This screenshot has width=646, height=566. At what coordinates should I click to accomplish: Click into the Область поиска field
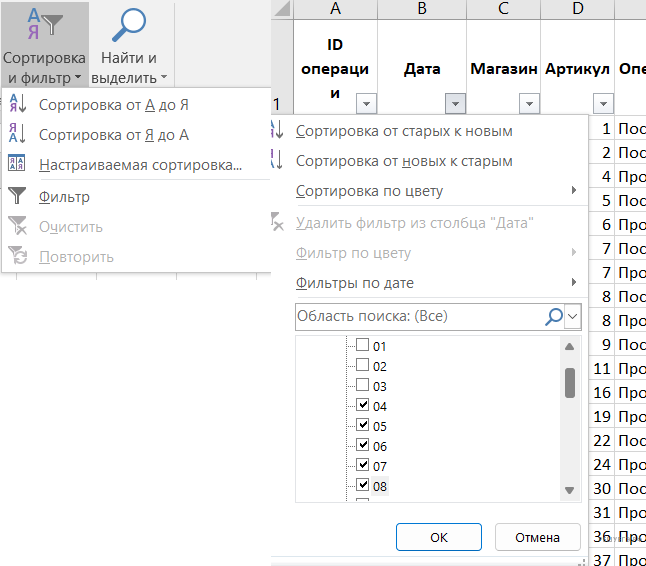pos(418,316)
